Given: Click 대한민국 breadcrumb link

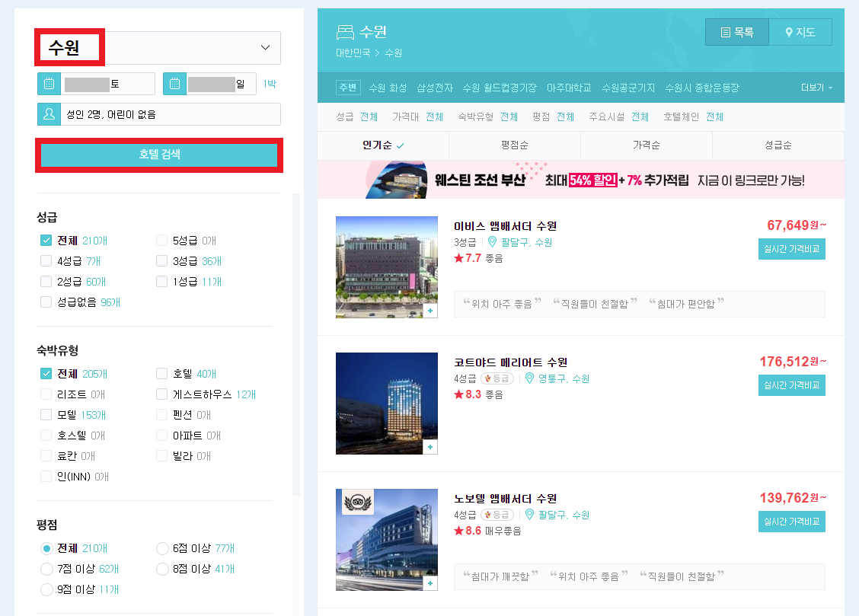Looking at the screenshot, I should (x=353, y=53).
